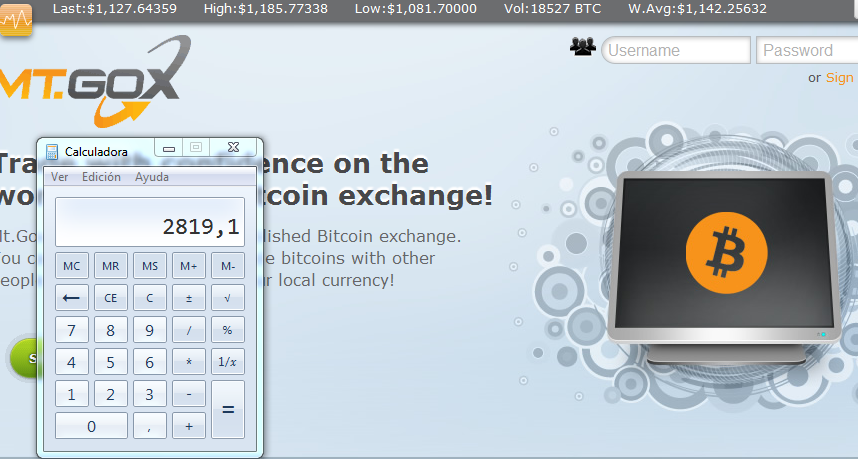The width and height of the screenshot is (858, 459).
Task: Click the Username input field
Action: coord(676,50)
